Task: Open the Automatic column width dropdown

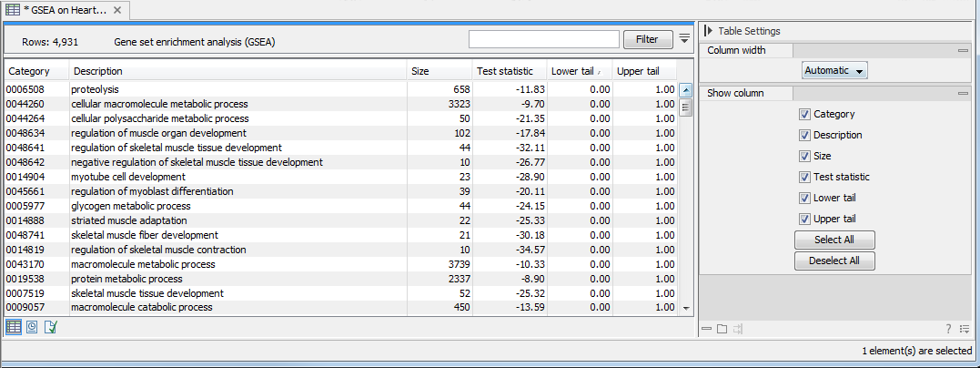Action: pyautogui.click(x=834, y=70)
